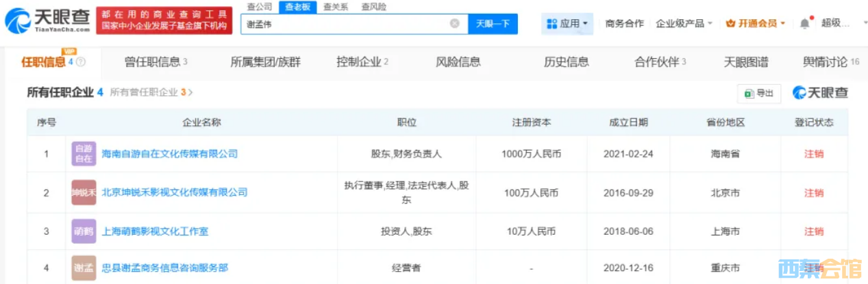Click the help question mark beside 任职信息
868x284 pixels.
tap(81, 62)
